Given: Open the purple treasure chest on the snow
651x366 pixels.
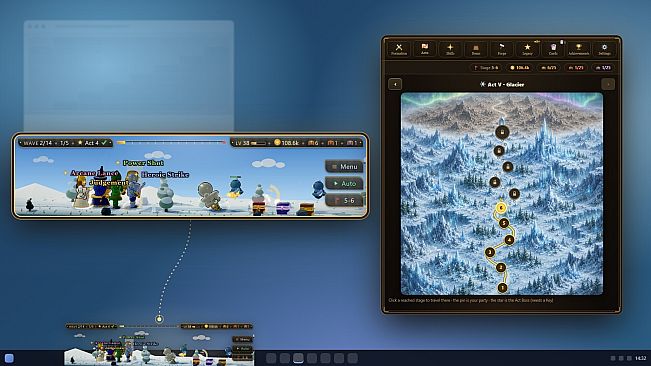Looking at the screenshot, I should click(x=283, y=207).
